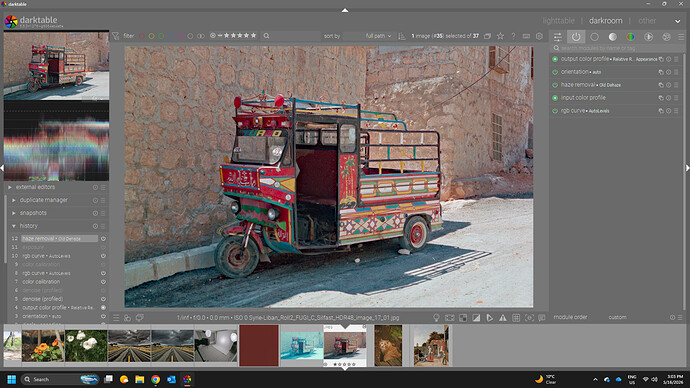This screenshot has width=690, height=388.
Task: Click the filter text search box
Action: [291, 36]
